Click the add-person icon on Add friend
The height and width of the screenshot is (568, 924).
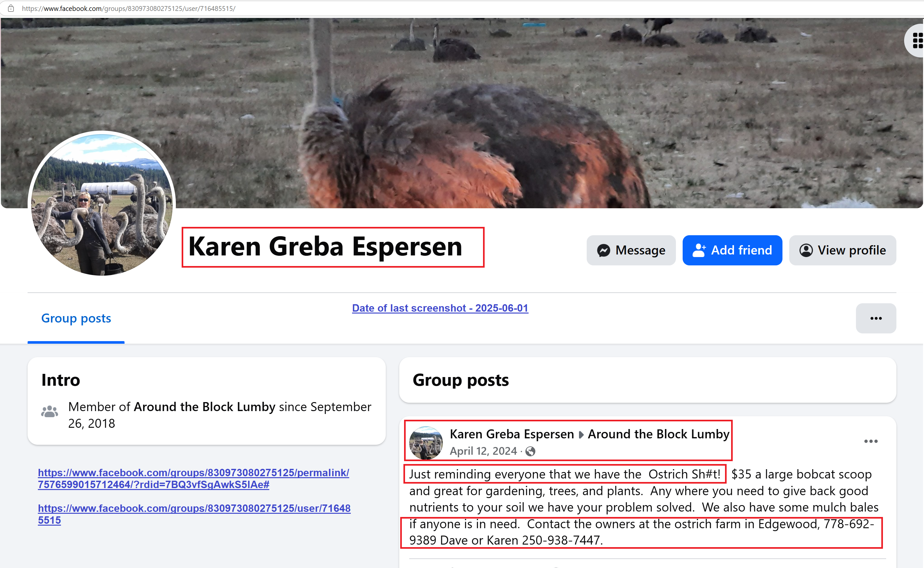[699, 250]
